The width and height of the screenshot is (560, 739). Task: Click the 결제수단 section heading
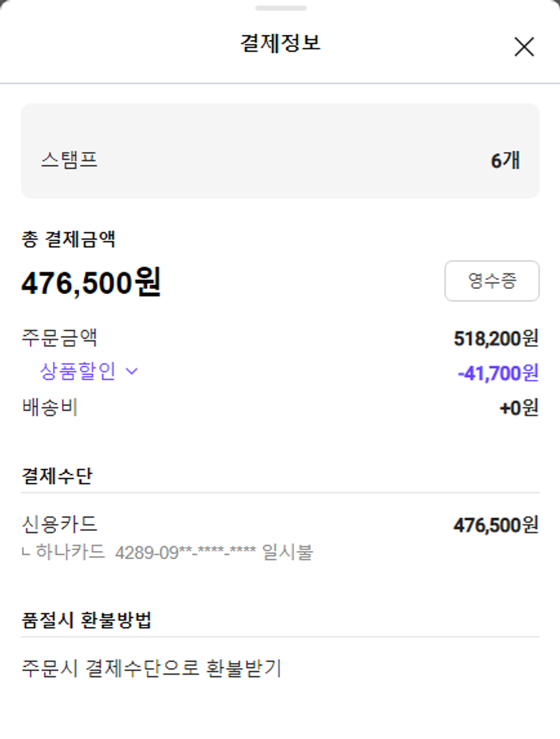pyautogui.click(x=57, y=475)
